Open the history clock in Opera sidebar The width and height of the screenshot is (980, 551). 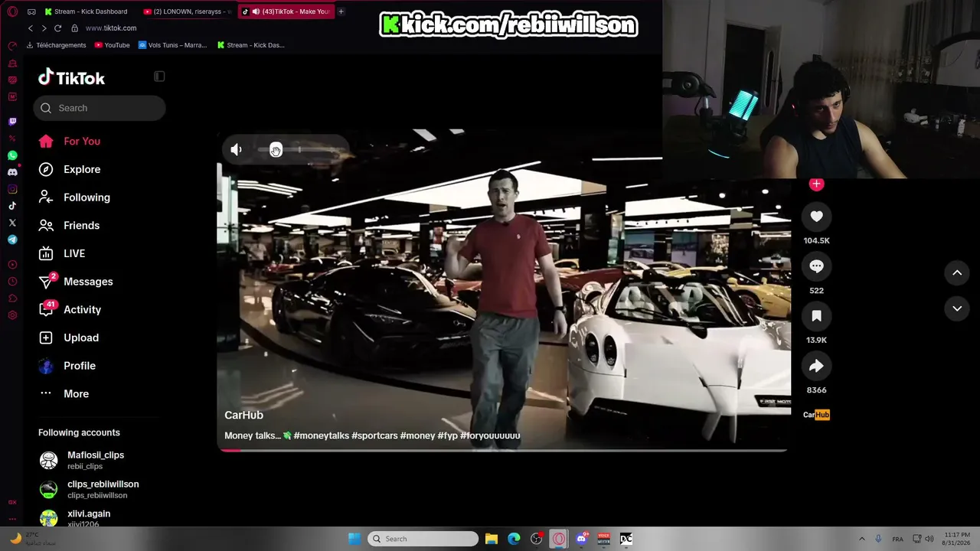pyautogui.click(x=12, y=282)
